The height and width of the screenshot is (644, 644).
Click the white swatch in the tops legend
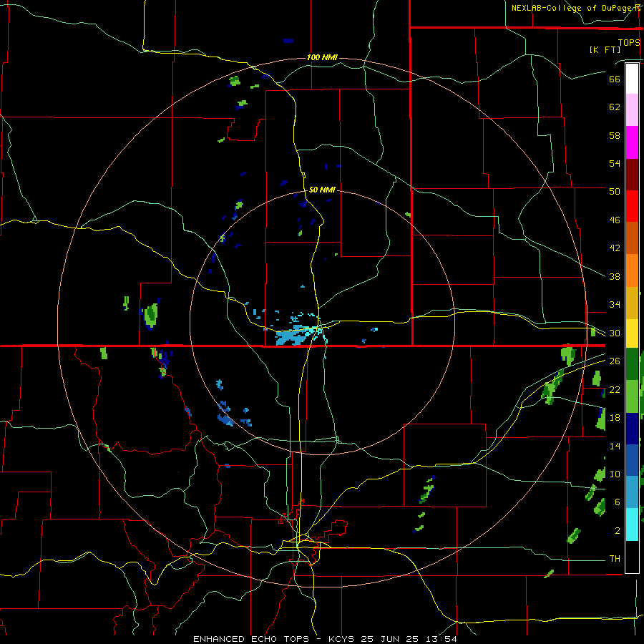(x=632, y=79)
